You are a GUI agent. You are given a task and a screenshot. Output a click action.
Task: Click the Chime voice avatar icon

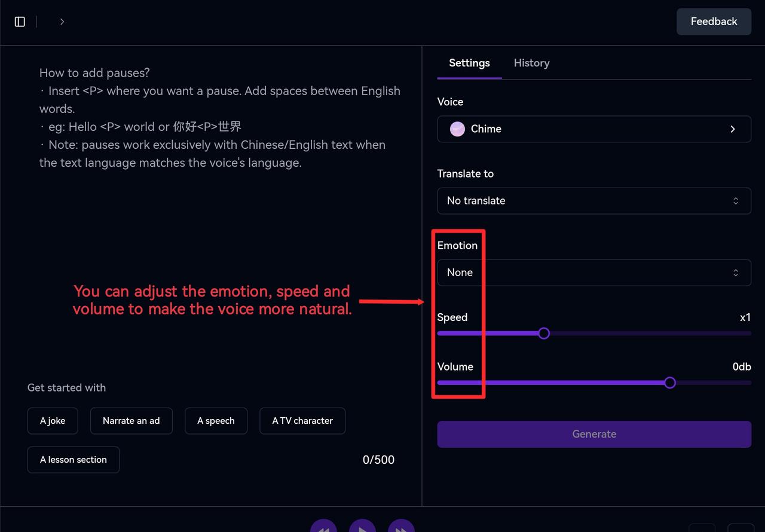point(457,129)
